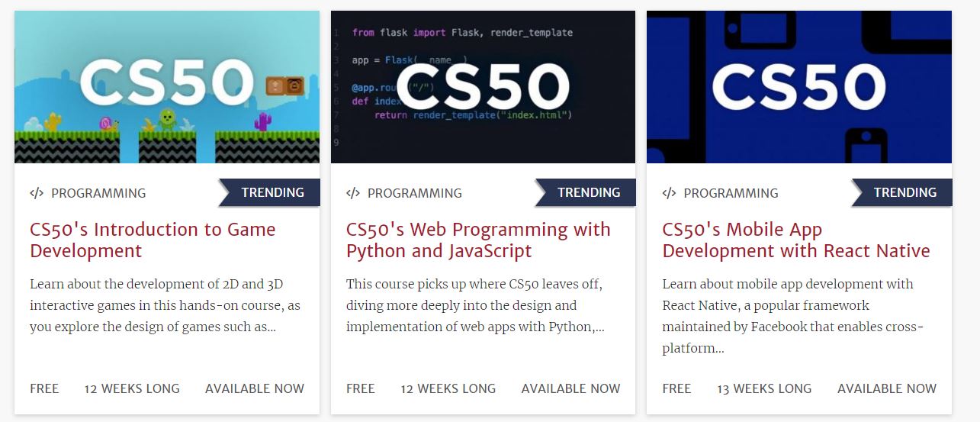Viewport: 980px width, 422px height.
Task: Click TRENDING ribbon on Mobile App Development card
Action: point(902,192)
